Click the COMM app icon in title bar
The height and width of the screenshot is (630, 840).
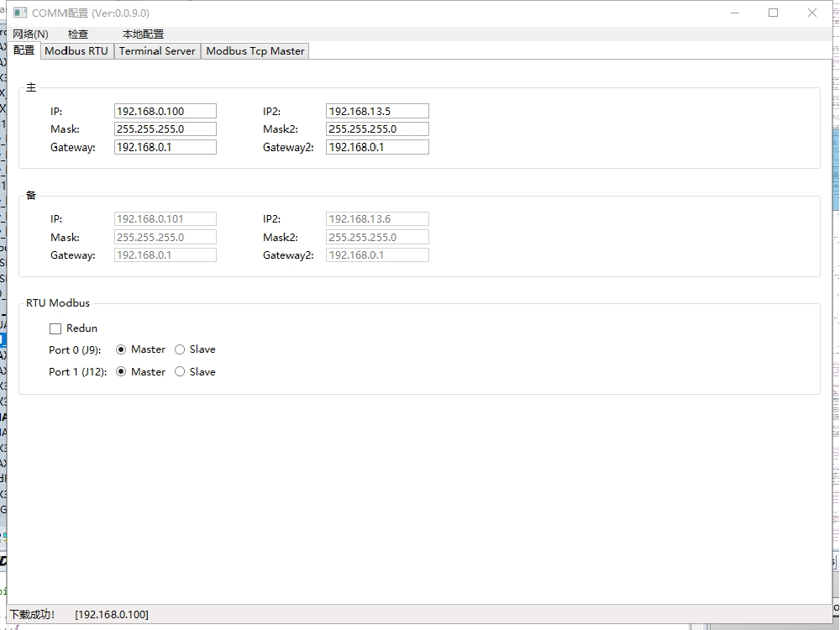20,13
